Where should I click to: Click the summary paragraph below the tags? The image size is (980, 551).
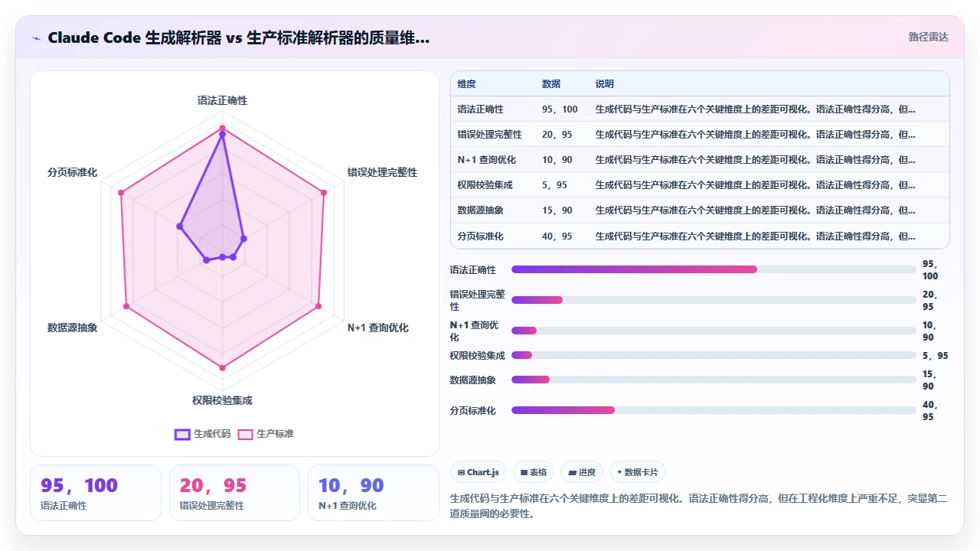click(700, 506)
